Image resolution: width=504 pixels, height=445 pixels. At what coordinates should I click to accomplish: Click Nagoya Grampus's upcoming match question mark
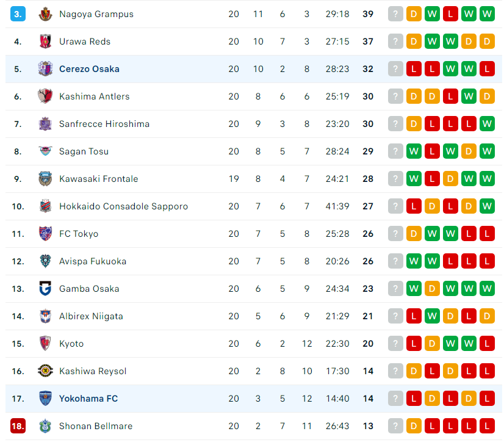pyautogui.click(x=395, y=14)
